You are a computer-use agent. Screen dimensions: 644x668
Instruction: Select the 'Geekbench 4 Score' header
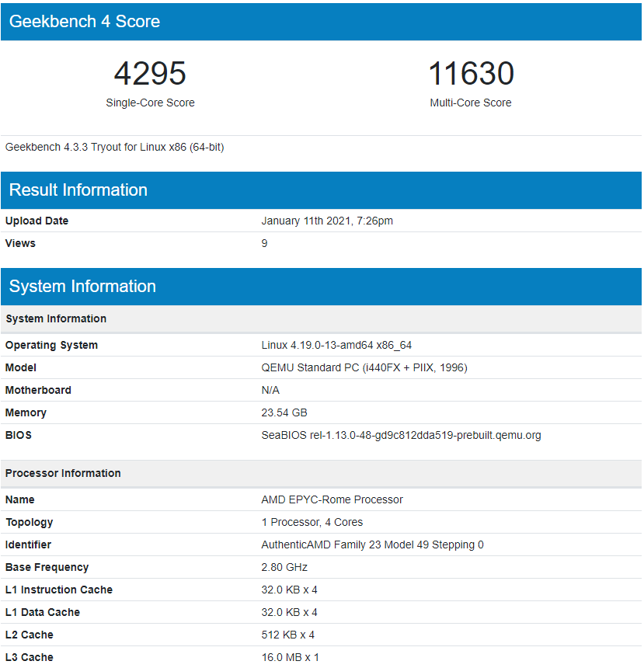click(321, 22)
